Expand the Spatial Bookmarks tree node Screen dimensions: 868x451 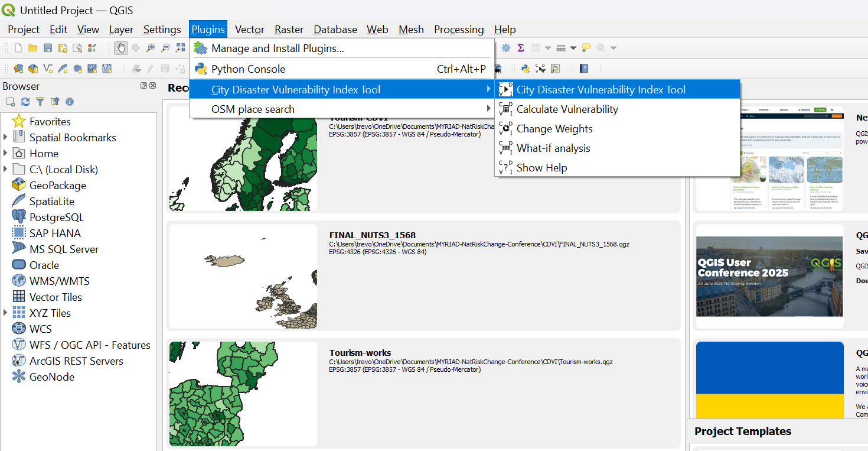coord(5,137)
